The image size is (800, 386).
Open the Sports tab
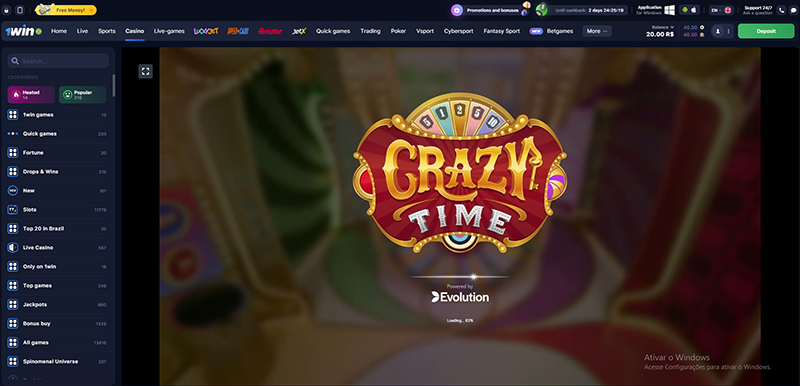[x=107, y=31]
